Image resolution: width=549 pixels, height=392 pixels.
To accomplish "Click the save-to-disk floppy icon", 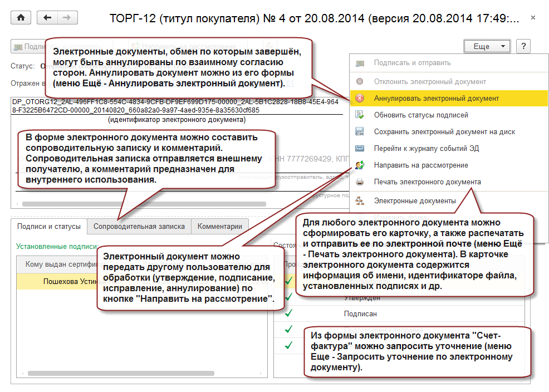I will click(x=360, y=131).
